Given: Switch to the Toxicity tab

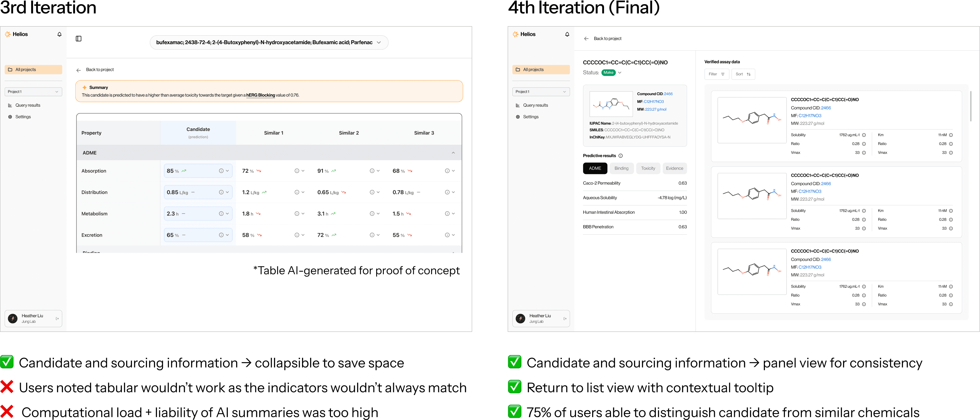Looking at the screenshot, I should [648, 168].
